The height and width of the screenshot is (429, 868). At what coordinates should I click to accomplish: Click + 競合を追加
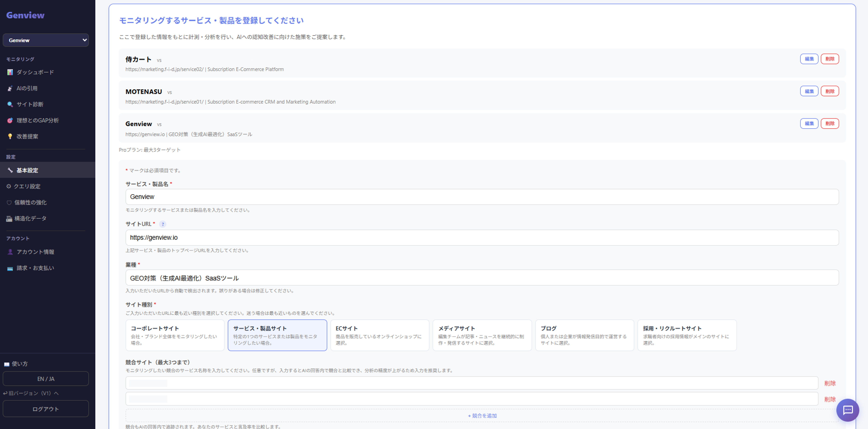(x=482, y=416)
